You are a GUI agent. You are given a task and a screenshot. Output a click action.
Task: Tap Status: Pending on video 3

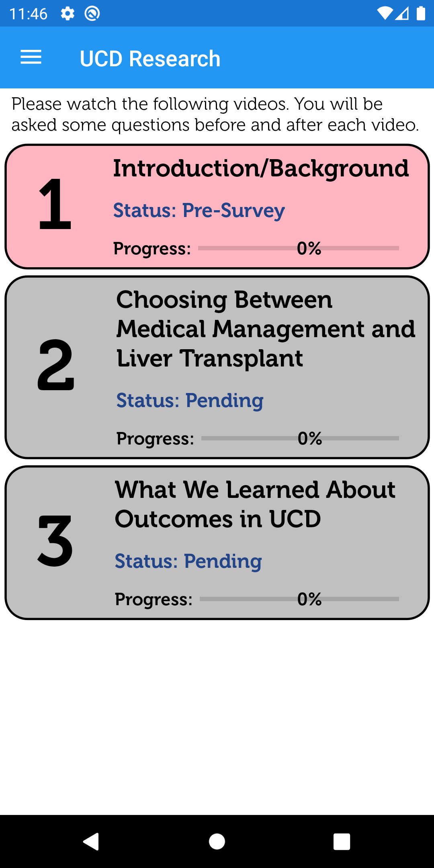(188, 561)
